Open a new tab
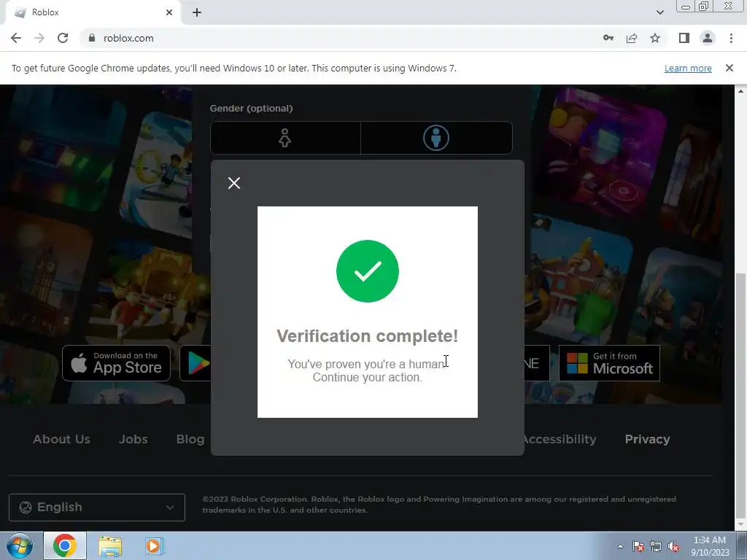 click(x=197, y=12)
